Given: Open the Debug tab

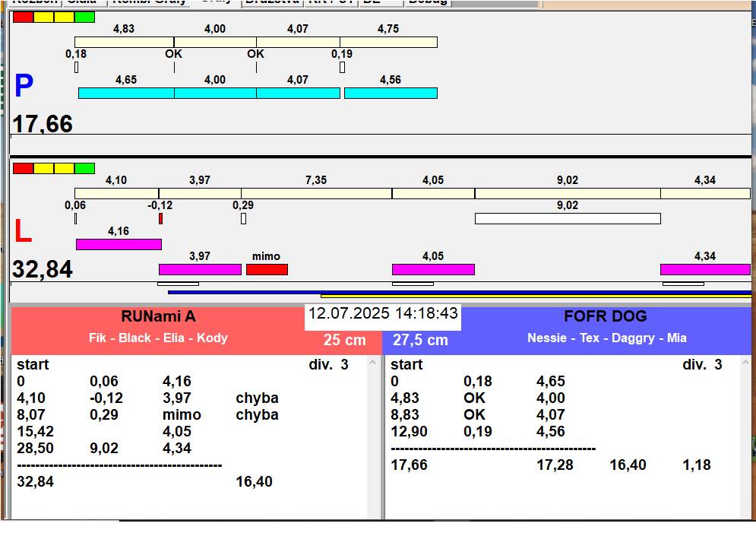Looking at the screenshot, I should [427, 2].
